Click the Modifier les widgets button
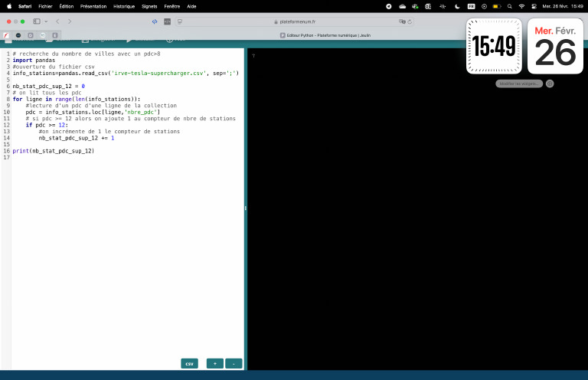 [519, 84]
